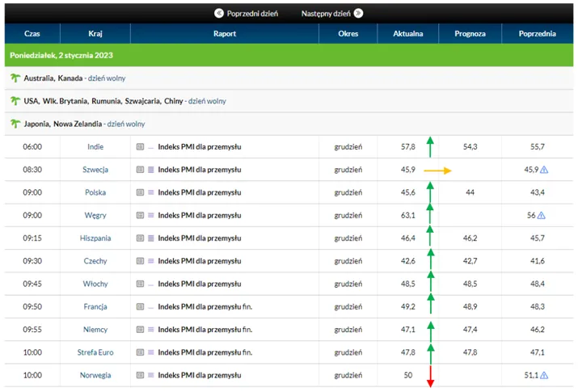The width and height of the screenshot is (578, 392).
Task: Open the Indie country link
Action: [95, 146]
